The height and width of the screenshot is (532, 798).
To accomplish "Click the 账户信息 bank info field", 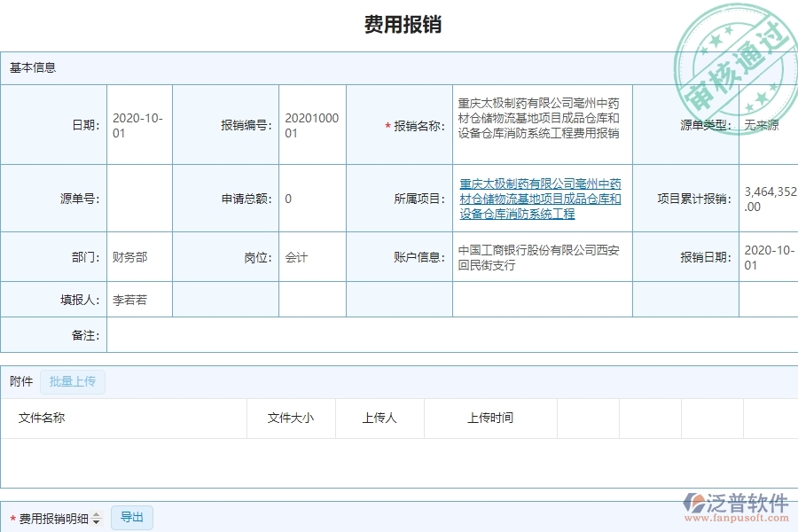I will click(x=541, y=256).
